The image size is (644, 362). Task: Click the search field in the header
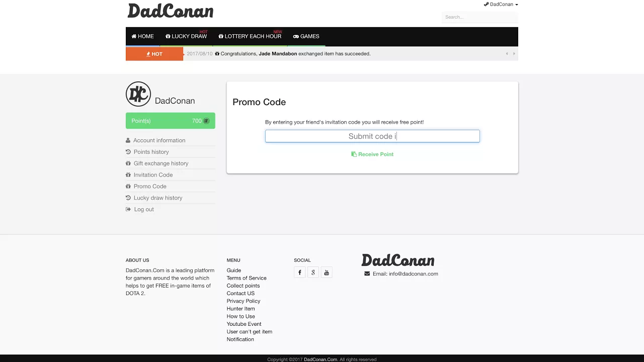479,17
